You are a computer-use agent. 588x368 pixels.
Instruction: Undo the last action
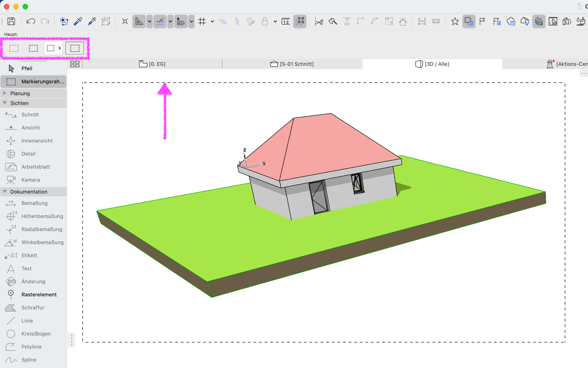point(31,21)
